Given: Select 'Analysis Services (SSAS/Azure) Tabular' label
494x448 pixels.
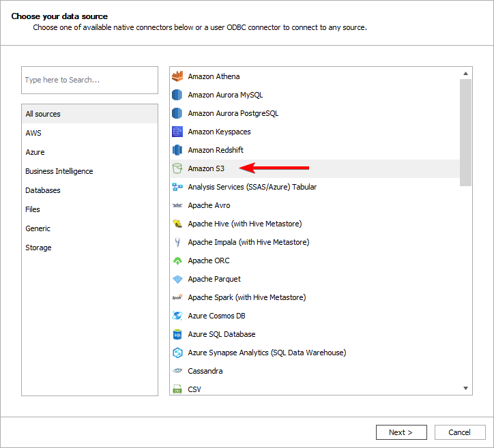Looking at the screenshot, I should coord(252,187).
